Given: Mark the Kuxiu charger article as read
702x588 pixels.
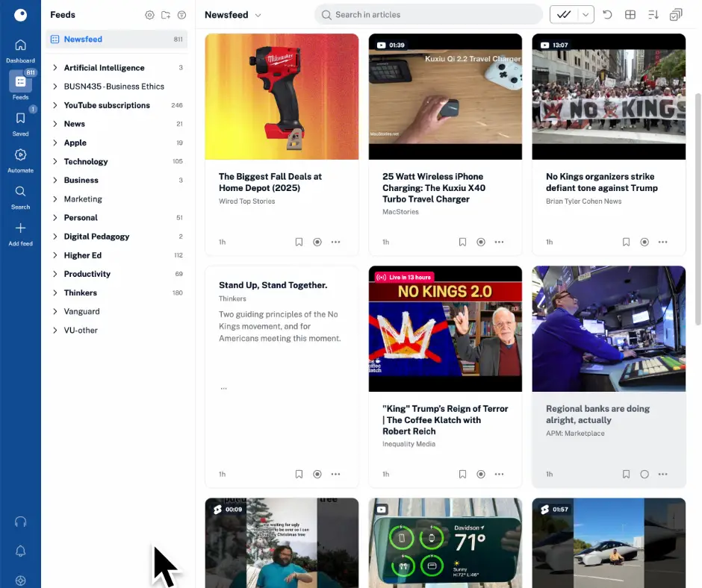Looking at the screenshot, I should click(481, 242).
